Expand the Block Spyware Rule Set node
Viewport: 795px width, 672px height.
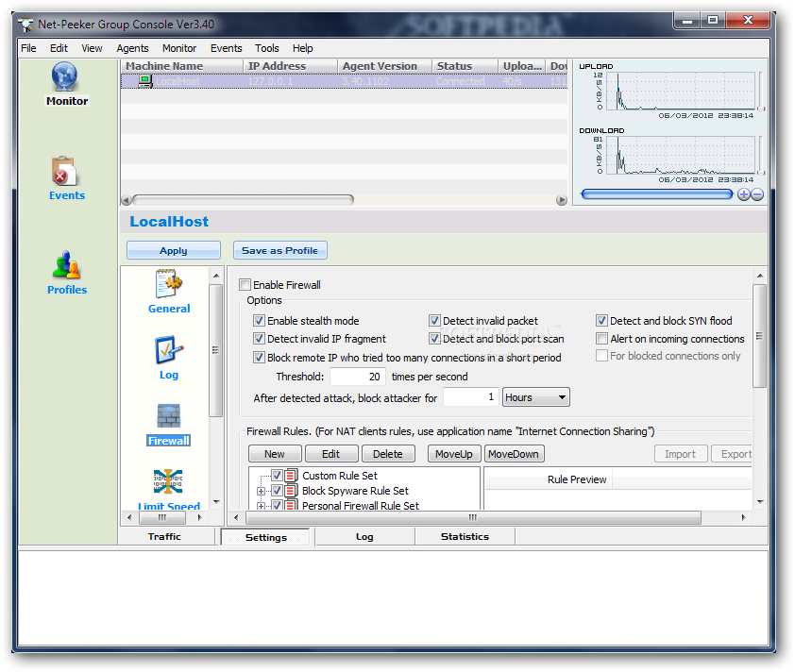pyautogui.click(x=261, y=491)
